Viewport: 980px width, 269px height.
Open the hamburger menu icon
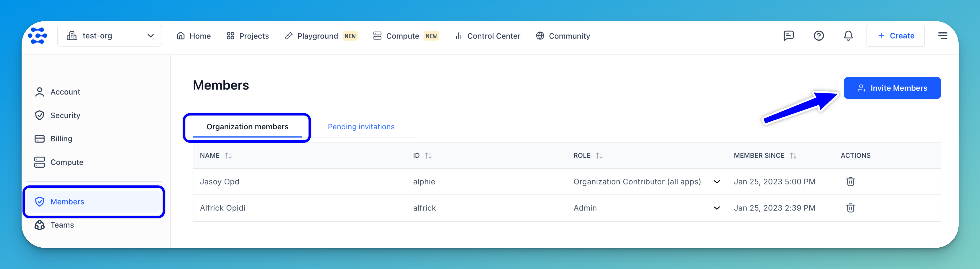point(943,36)
